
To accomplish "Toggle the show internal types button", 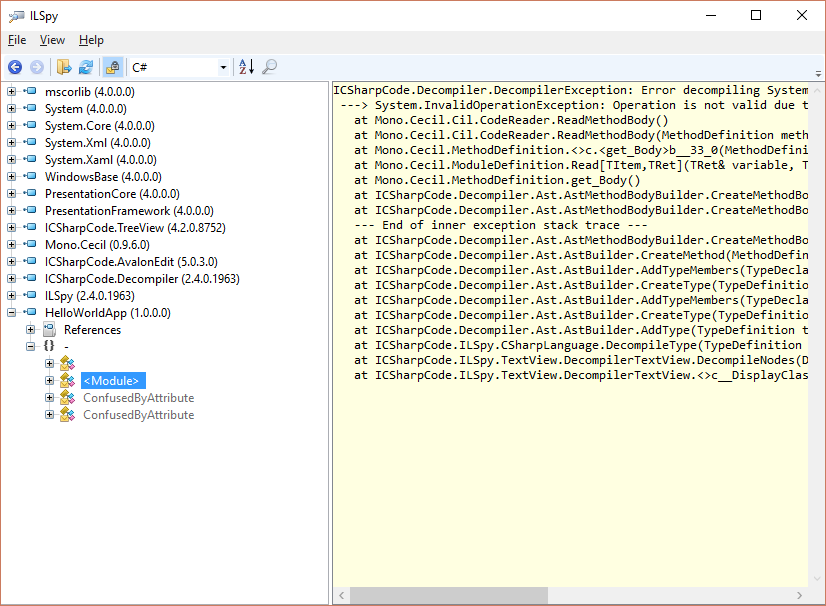I will tap(113, 67).
